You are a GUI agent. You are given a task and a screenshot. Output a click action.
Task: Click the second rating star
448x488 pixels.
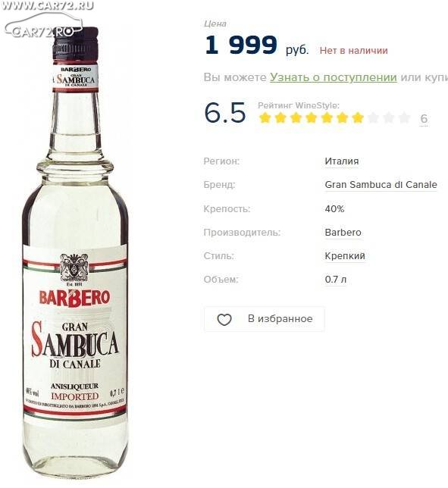(x=280, y=118)
